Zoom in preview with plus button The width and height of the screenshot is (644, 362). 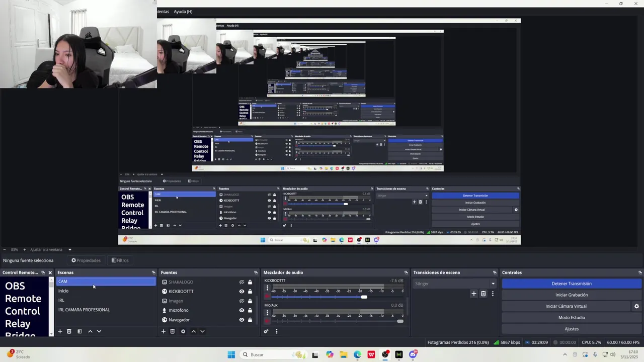24,249
